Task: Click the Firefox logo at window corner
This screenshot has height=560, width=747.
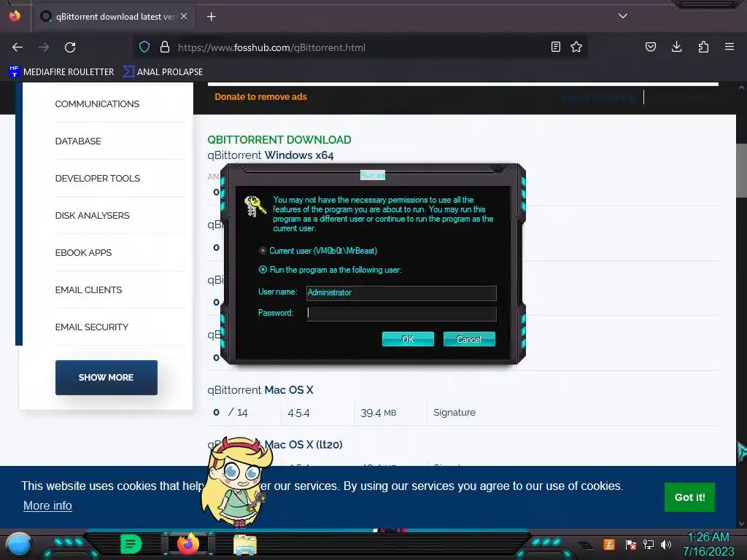Action: point(15,16)
